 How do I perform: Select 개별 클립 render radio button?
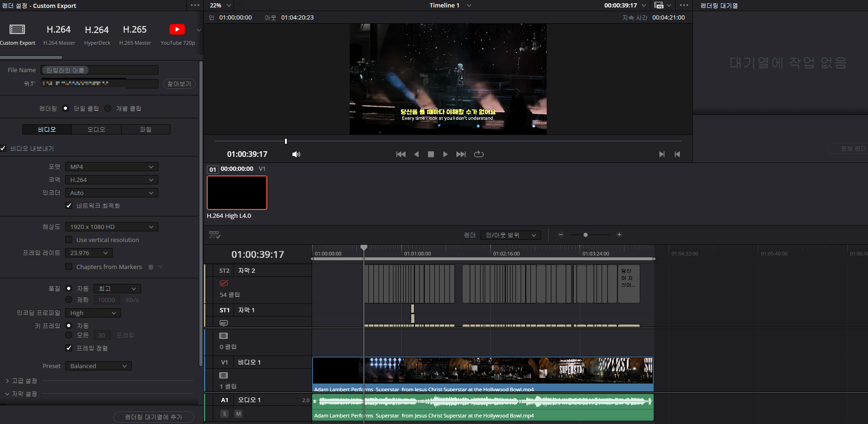(x=108, y=108)
